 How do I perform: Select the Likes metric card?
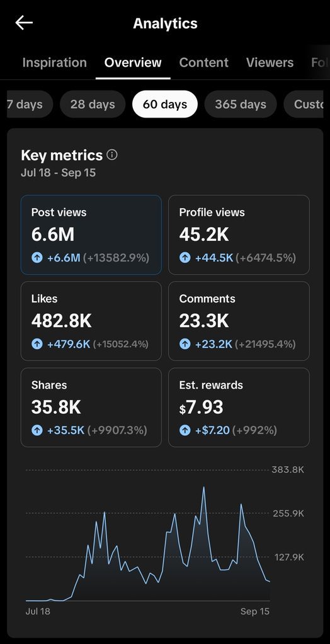click(91, 321)
